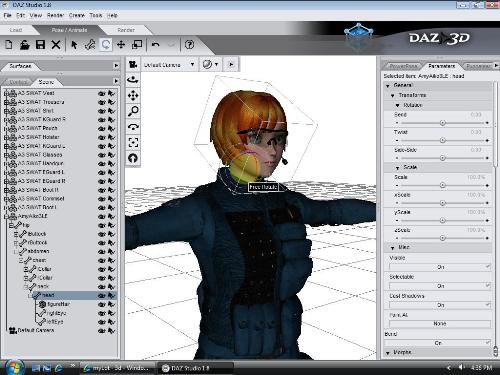
Task: Select the Translate four-arrow tool in toolbar
Action: [x=121, y=44]
